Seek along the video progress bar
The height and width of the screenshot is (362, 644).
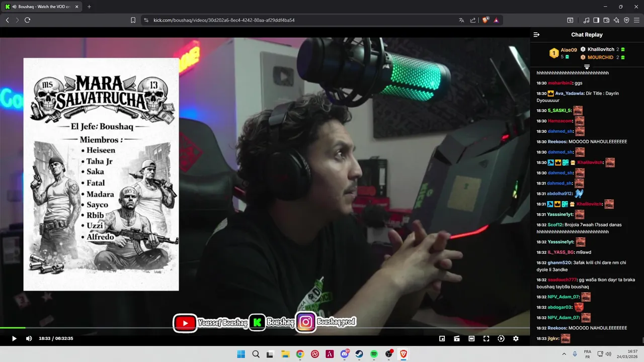click(x=265, y=328)
